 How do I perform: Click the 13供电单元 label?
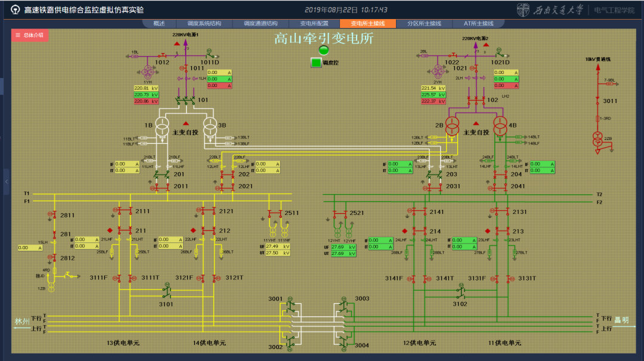coord(123,343)
